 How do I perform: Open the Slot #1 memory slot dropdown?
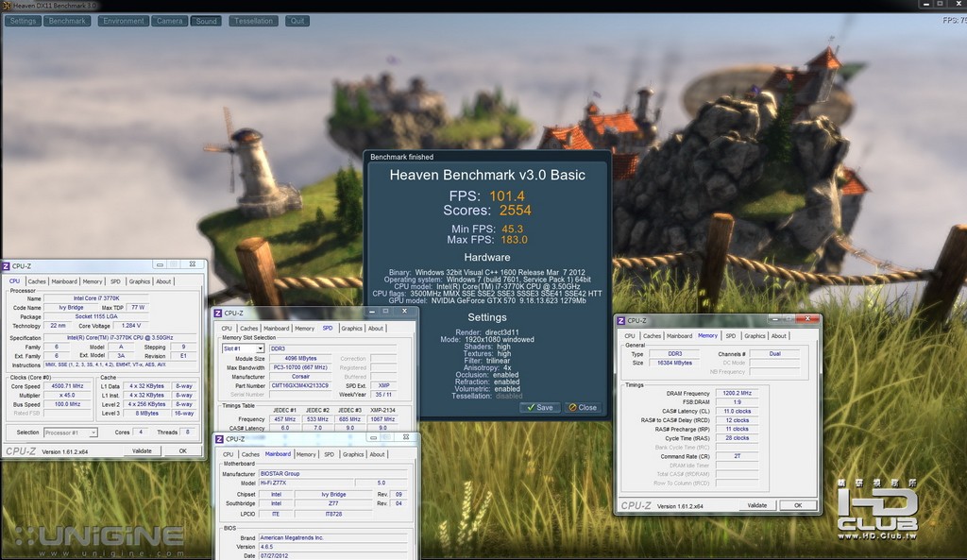pyautogui.click(x=243, y=348)
